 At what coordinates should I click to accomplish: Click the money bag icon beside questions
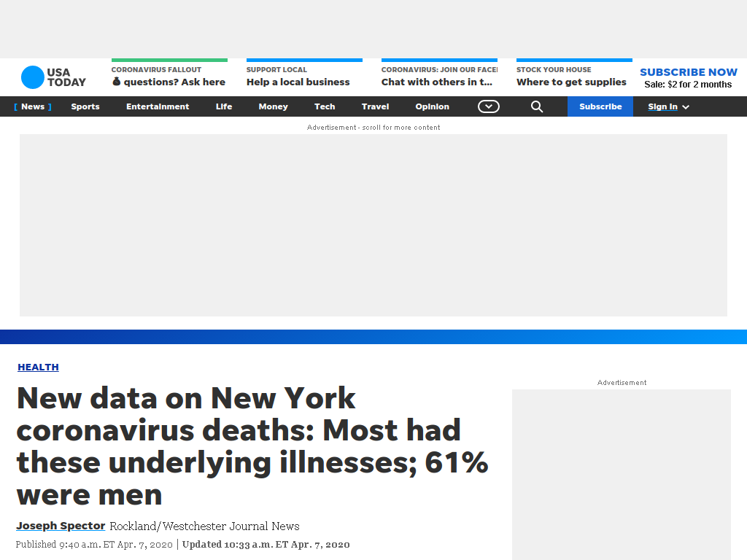click(116, 82)
